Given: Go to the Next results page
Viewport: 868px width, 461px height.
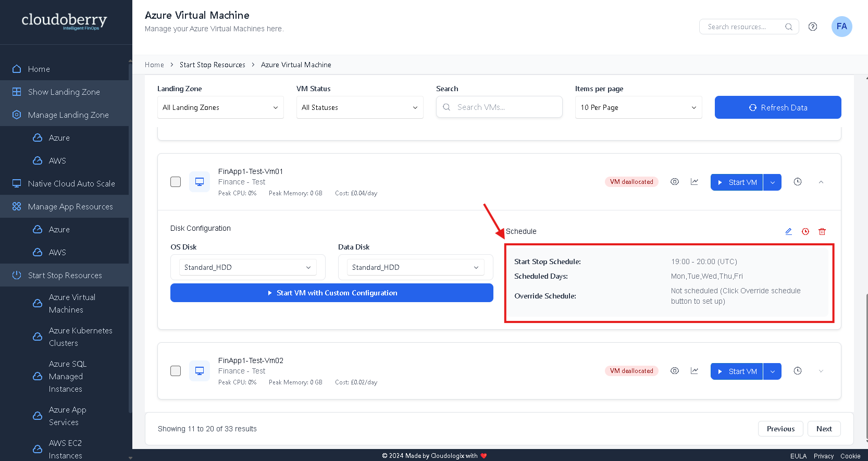Looking at the screenshot, I should [824, 429].
